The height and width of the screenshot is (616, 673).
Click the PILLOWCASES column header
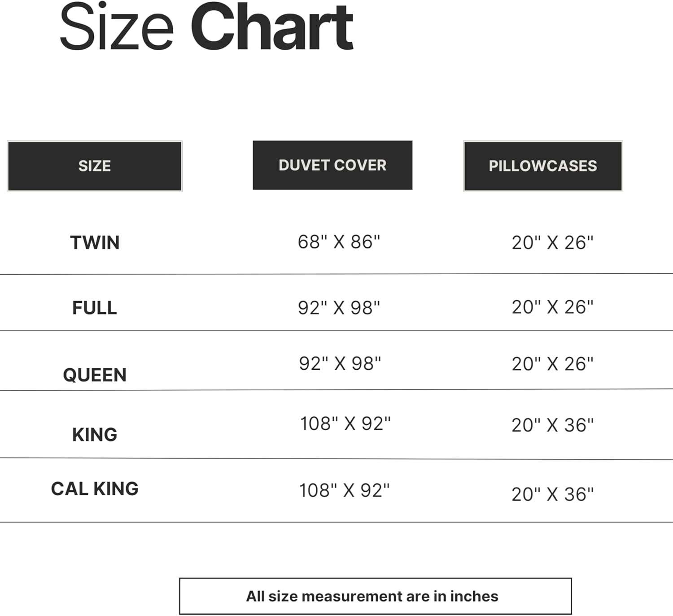point(543,166)
